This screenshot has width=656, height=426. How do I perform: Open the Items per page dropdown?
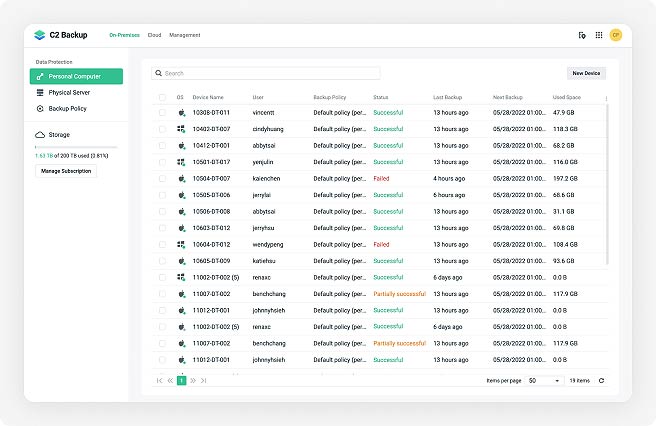click(545, 381)
